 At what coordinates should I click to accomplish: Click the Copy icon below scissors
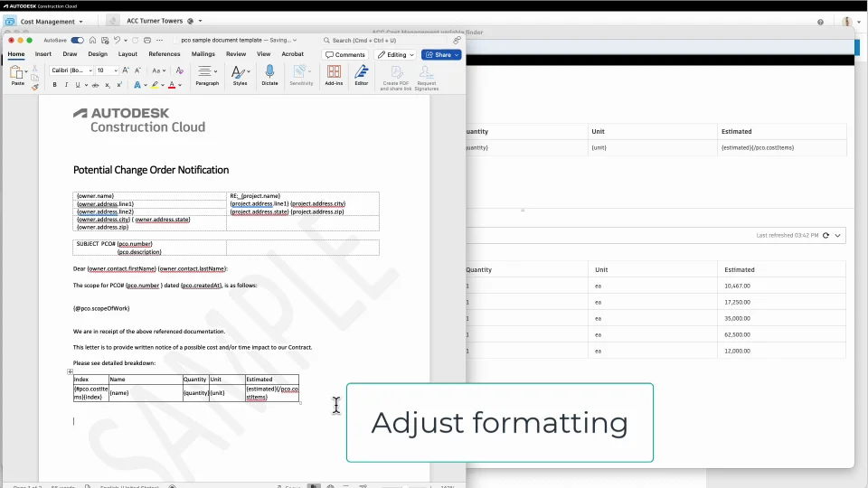click(35, 78)
